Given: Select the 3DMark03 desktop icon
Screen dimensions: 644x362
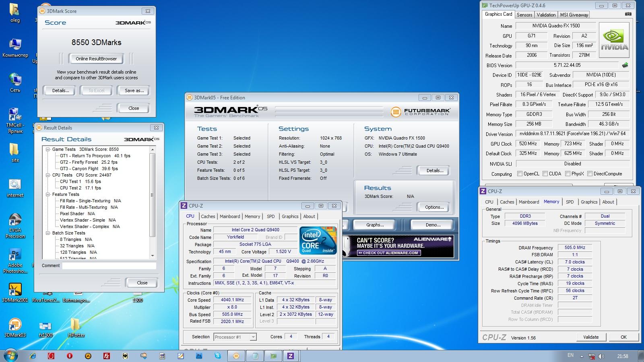Looking at the screenshot, I should 15,328.
